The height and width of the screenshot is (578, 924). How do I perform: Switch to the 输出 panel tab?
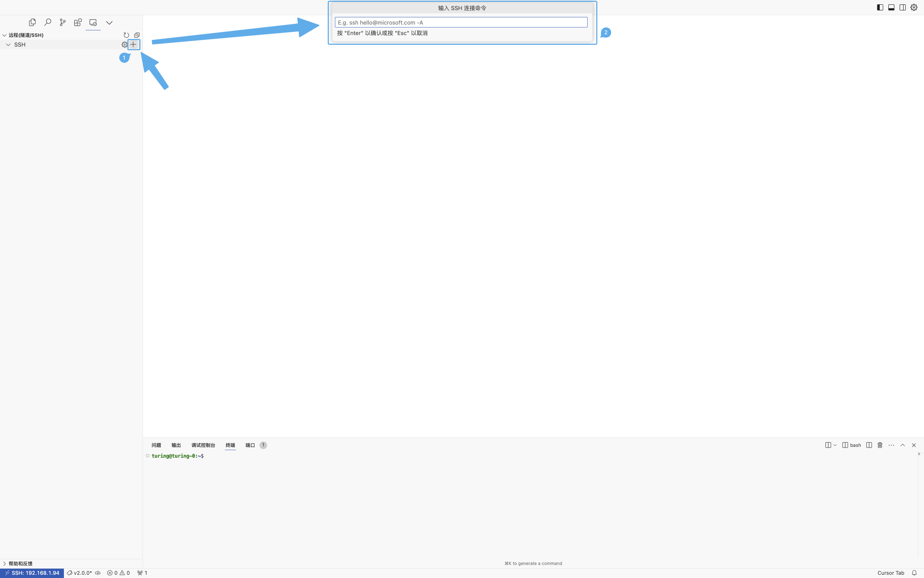[x=176, y=445]
